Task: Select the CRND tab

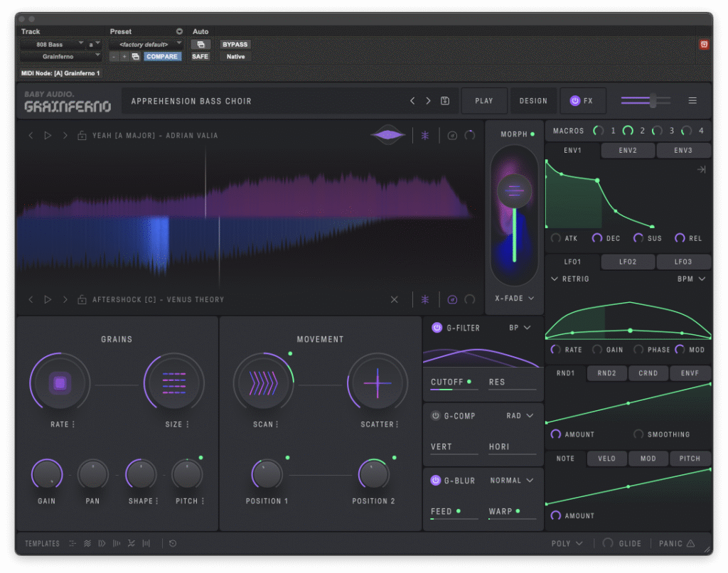Action: (x=648, y=373)
